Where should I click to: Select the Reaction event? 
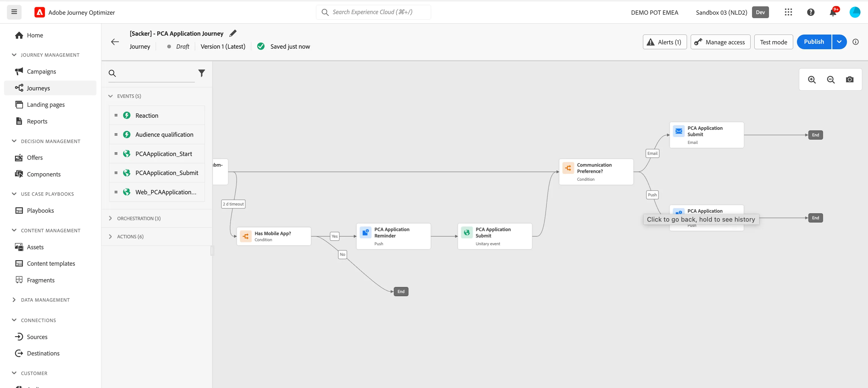tap(157, 115)
